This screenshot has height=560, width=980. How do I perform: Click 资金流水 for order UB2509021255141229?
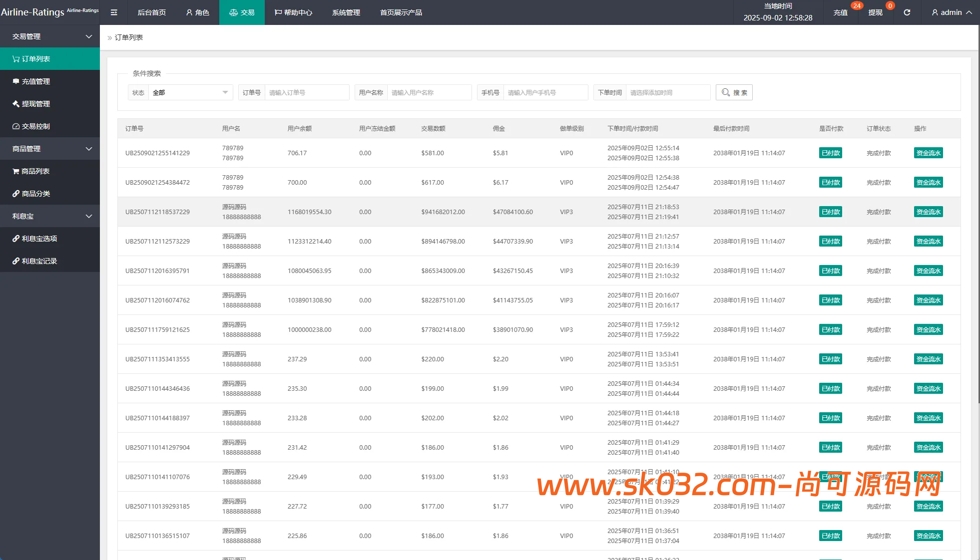[x=928, y=153]
